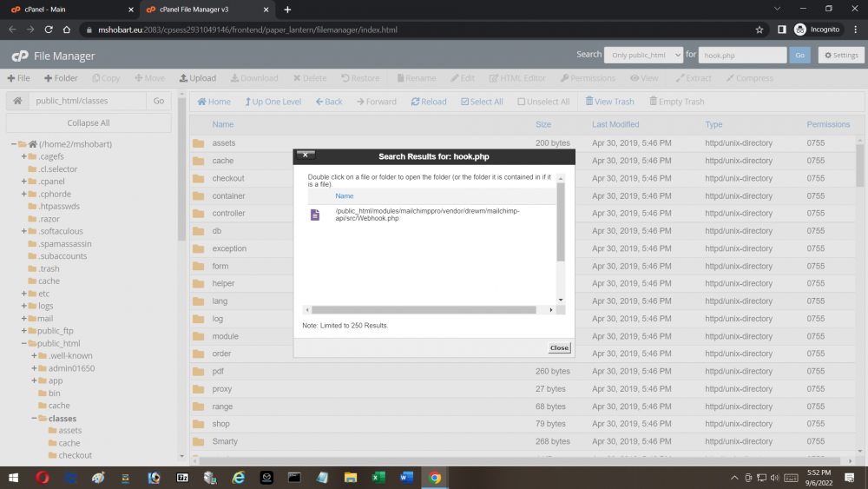This screenshot has height=489, width=868.
Task: Sort file list by Last Modified column
Action: 615,124
